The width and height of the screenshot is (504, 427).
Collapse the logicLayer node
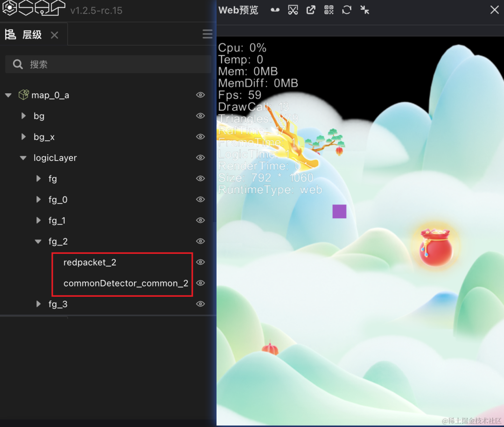pos(23,158)
